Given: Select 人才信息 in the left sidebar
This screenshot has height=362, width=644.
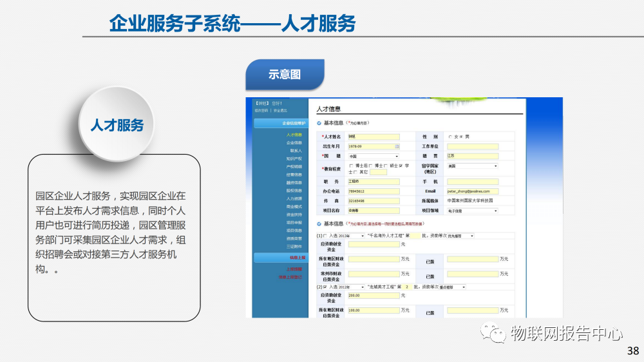Looking at the screenshot, I should (294, 135).
